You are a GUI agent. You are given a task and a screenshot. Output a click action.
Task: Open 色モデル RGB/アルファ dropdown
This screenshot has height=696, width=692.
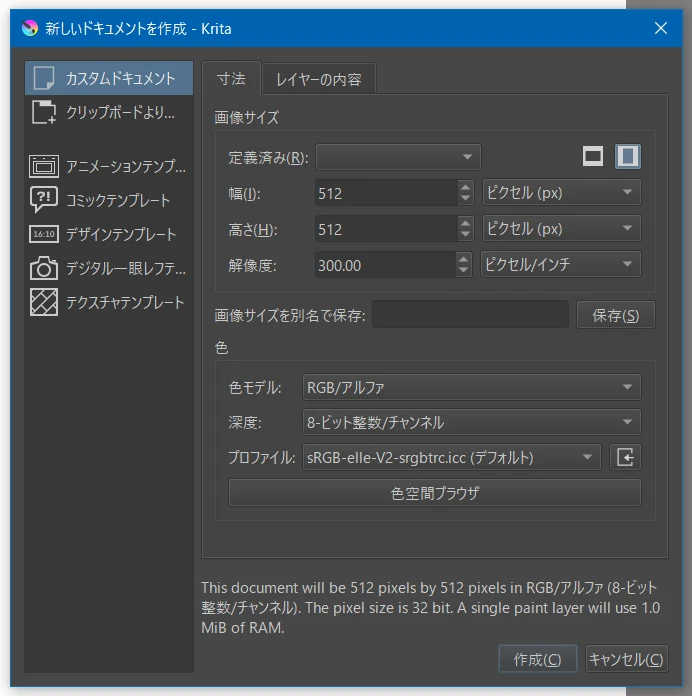coord(471,387)
